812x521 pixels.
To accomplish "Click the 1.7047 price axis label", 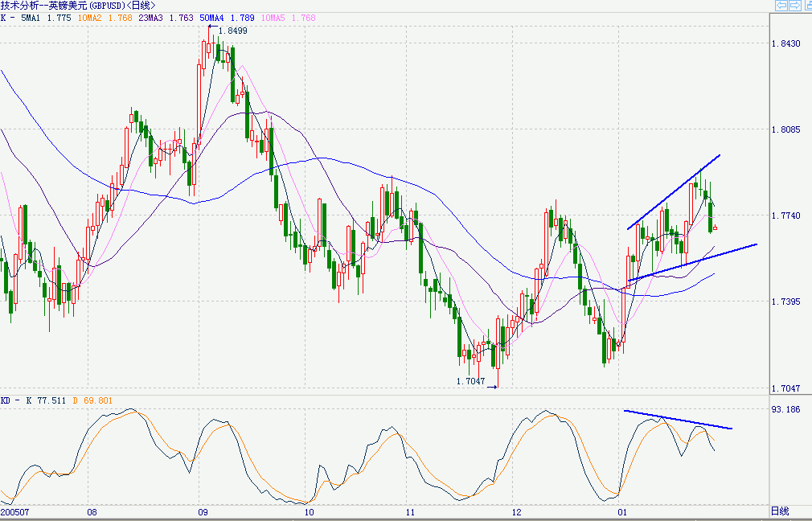I will click(785, 388).
